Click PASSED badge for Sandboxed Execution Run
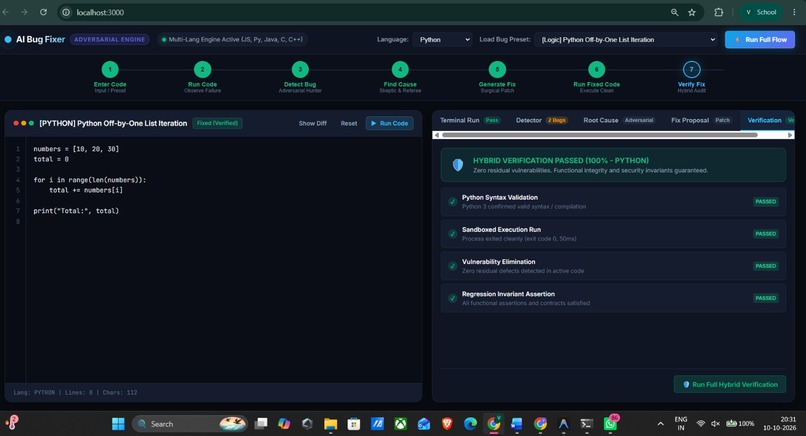The width and height of the screenshot is (806, 436). (x=765, y=234)
